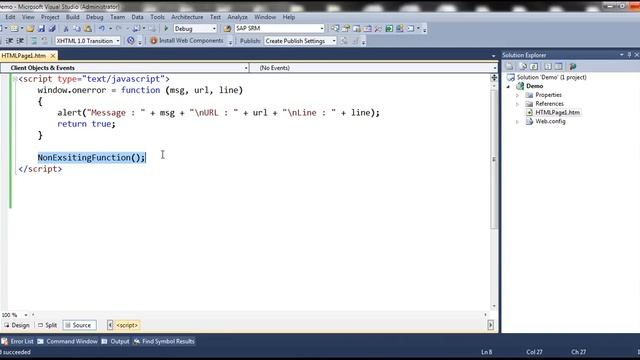Open the Build menu

click(73, 17)
